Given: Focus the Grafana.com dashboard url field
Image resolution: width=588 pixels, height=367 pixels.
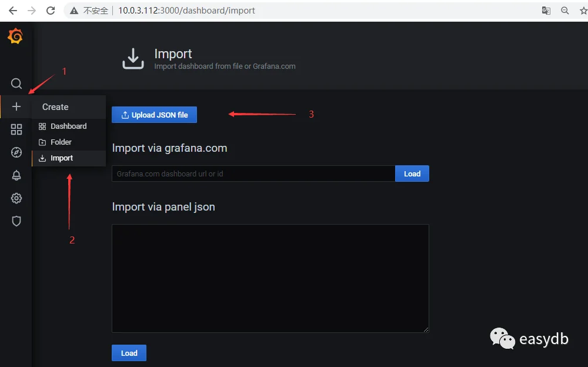Looking at the screenshot, I should [253, 174].
